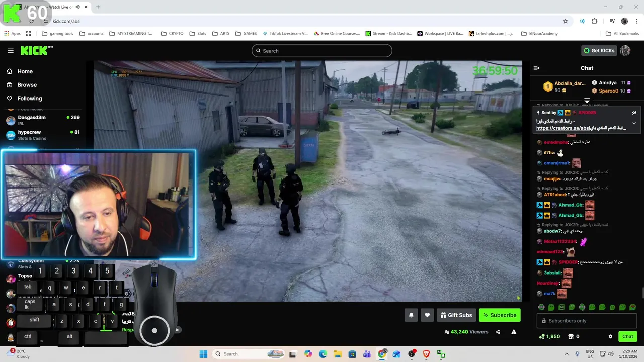Viewport: 644px width, 362px height.
Task: Click emadmohe username in chat
Action: 555,142
